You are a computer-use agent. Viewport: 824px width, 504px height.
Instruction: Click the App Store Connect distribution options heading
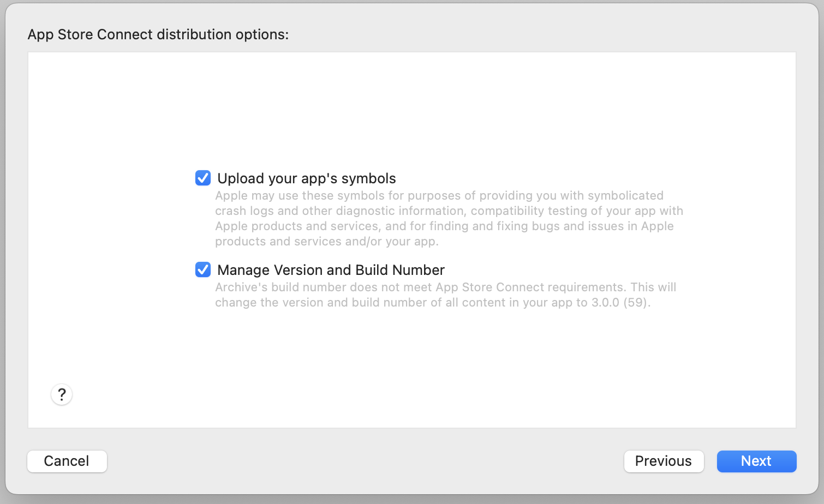click(158, 34)
